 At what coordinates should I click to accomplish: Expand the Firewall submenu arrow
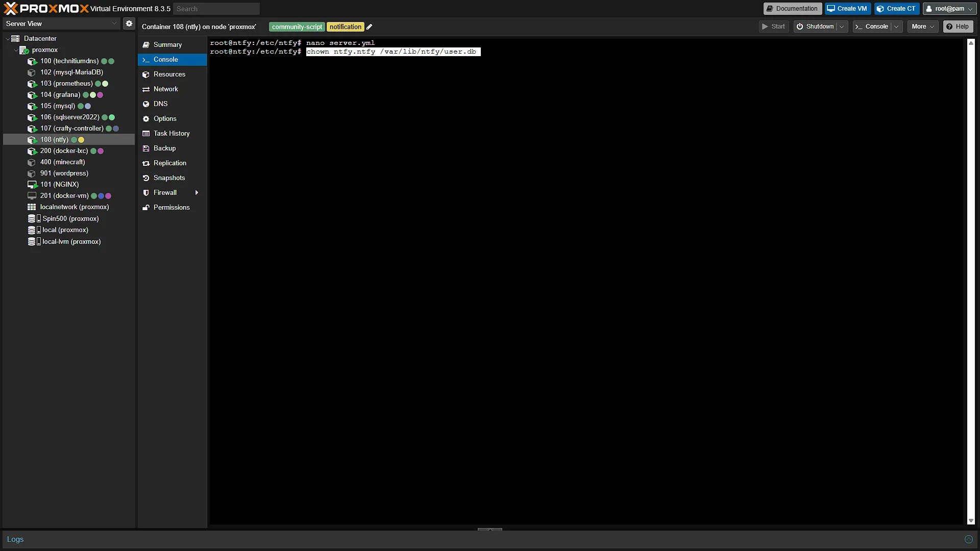(x=197, y=193)
